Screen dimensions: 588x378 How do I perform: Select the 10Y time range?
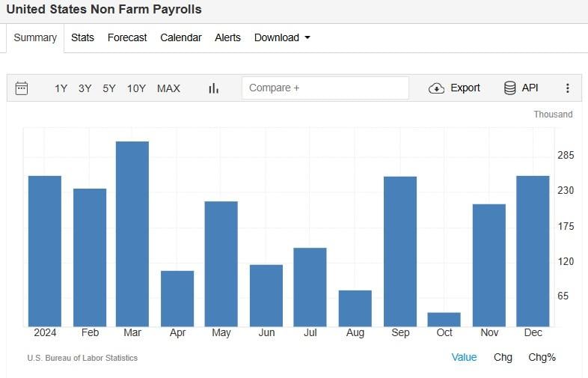[x=136, y=88]
